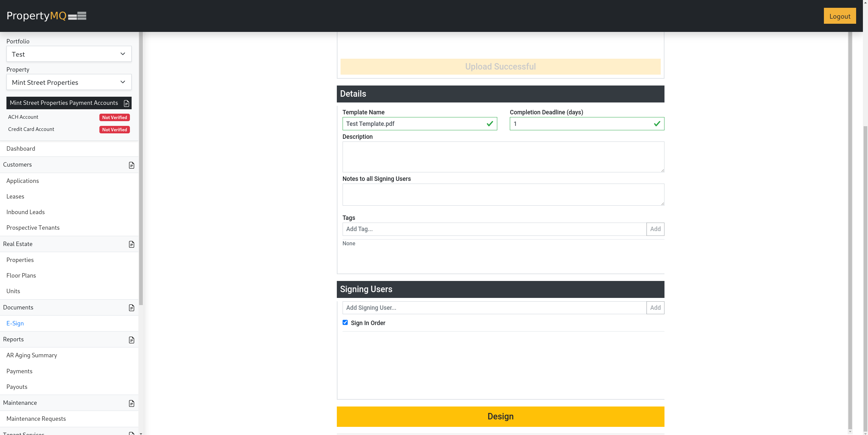The image size is (868, 435).
Task: Click the Logout button
Action: [840, 16]
